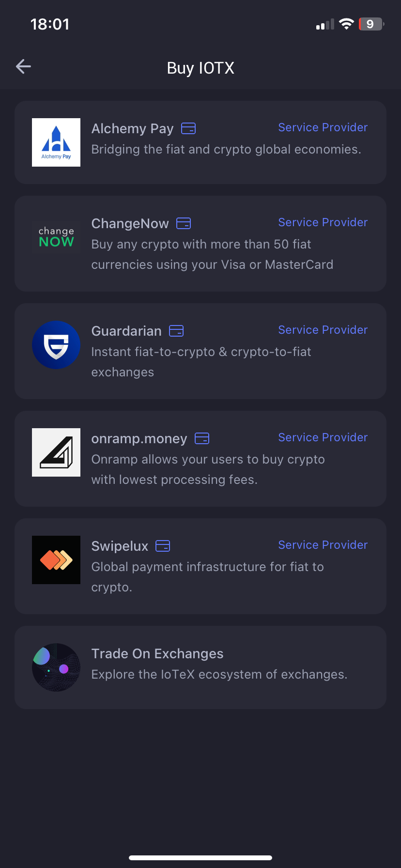Click card icon beside Alchemy Pay
Image resolution: width=401 pixels, height=868 pixels.
pyautogui.click(x=188, y=128)
